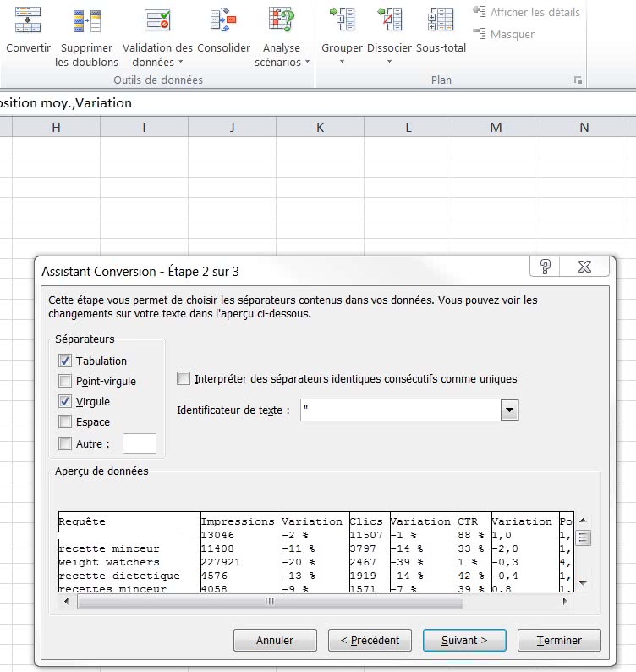The image size is (636, 672).
Task: Select column N header
Action: point(584,127)
